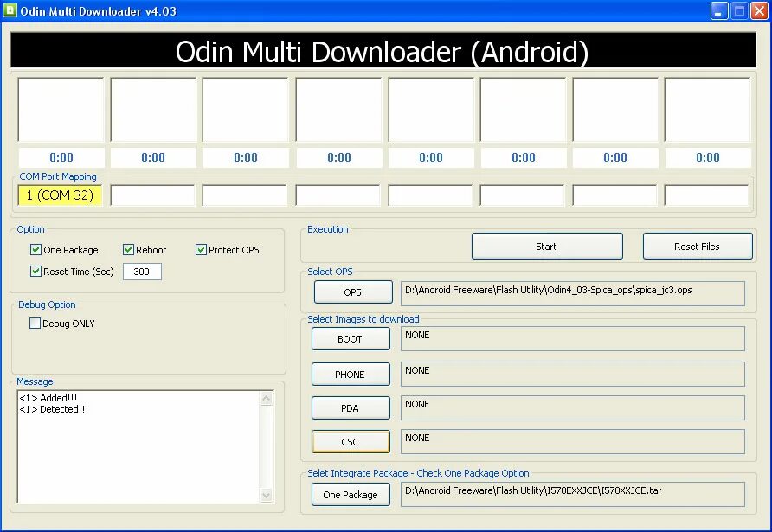
Task: Click the Message box scroll down arrow
Action: coord(267,495)
